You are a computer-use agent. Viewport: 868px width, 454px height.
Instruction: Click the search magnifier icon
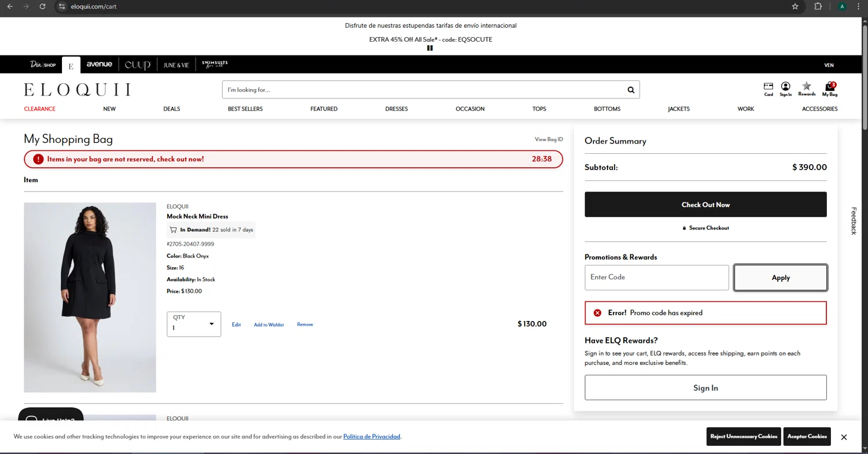pos(631,90)
